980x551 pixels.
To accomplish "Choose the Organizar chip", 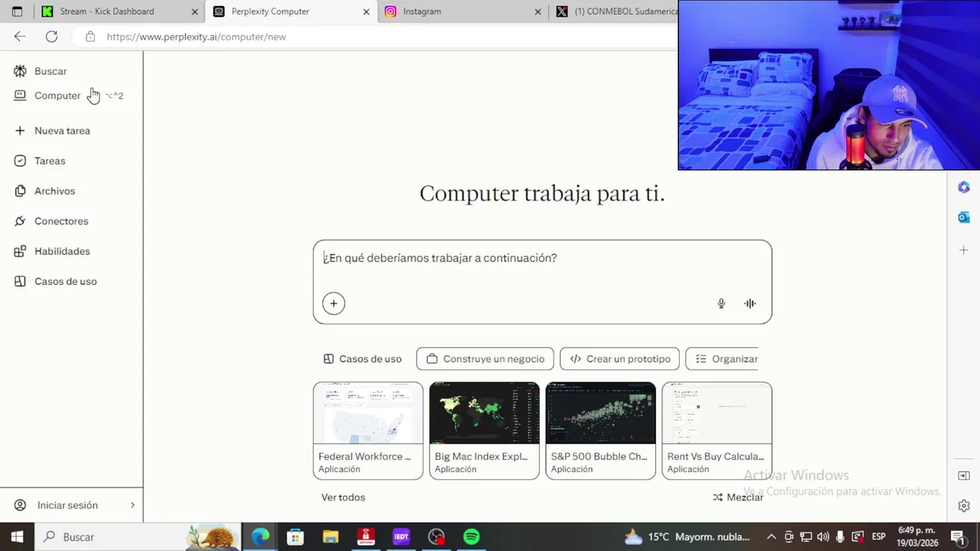I will (x=722, y=359).
